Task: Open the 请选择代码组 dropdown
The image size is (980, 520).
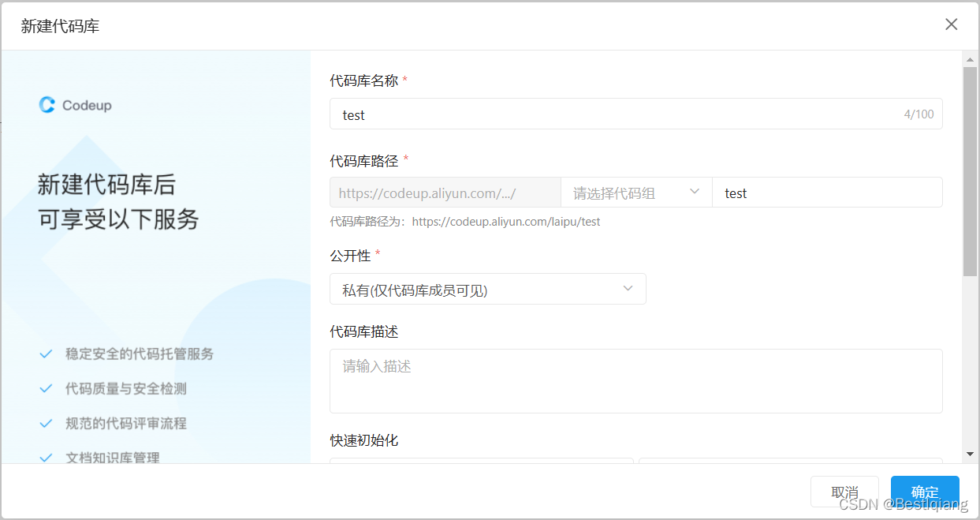Action: point(635,192)
